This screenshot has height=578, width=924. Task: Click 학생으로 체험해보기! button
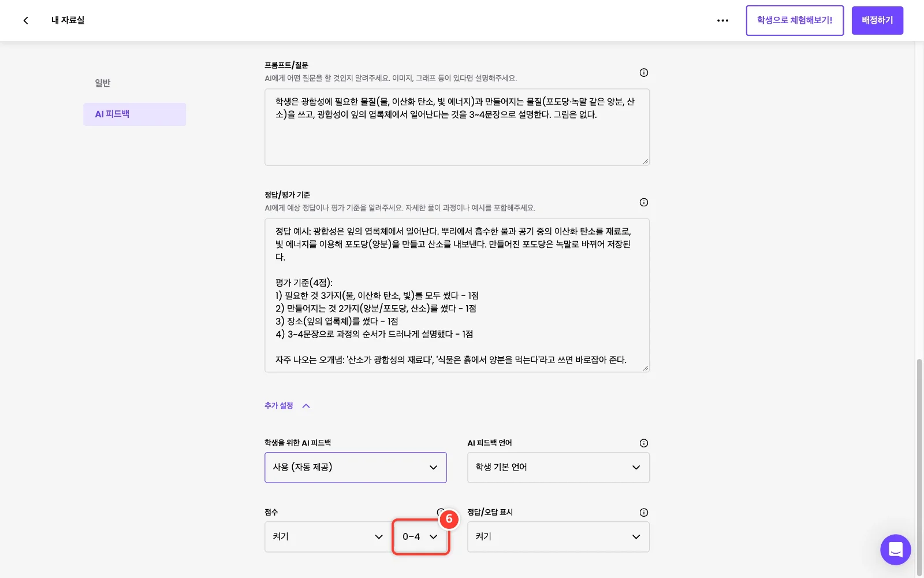click(x=795, y=20)
